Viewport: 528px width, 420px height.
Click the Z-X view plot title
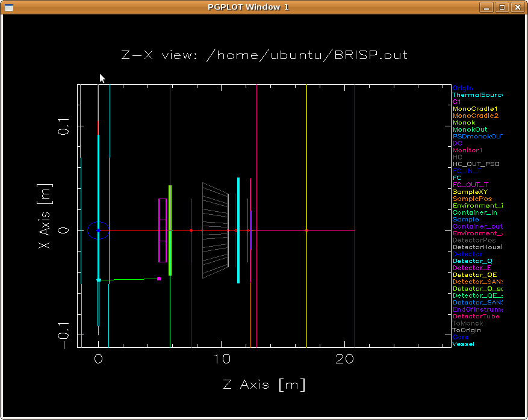pyautogui.click(x=264, y=55)
